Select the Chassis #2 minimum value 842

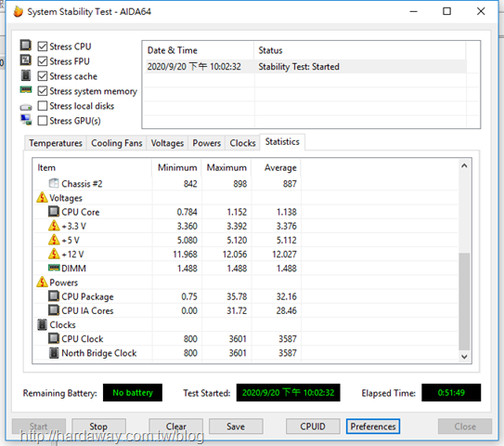point(190,184)
